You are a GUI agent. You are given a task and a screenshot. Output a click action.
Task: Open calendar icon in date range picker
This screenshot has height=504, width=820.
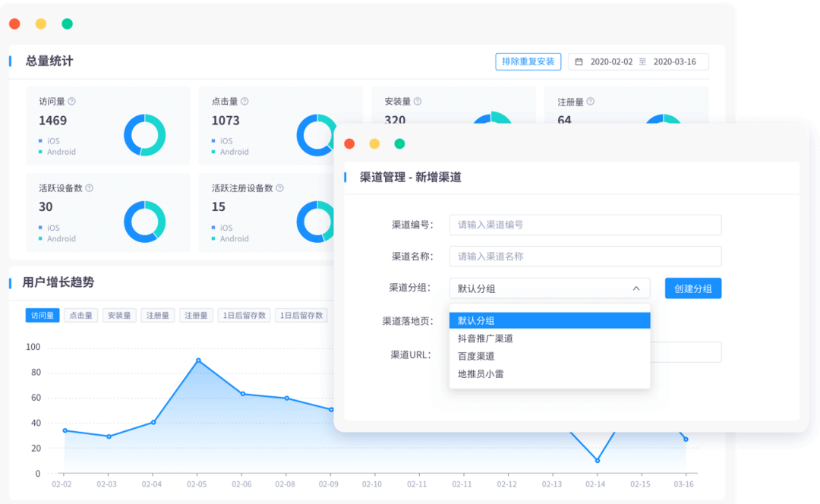[x=579, y=62]
